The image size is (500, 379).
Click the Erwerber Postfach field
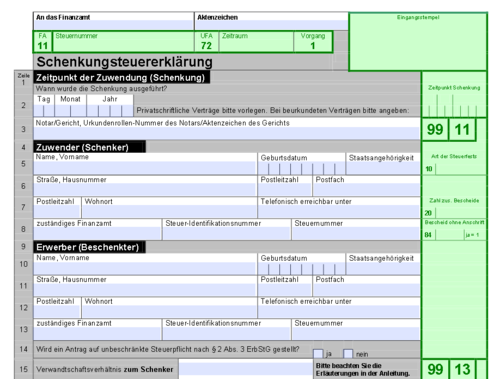(x=366, y=290)
